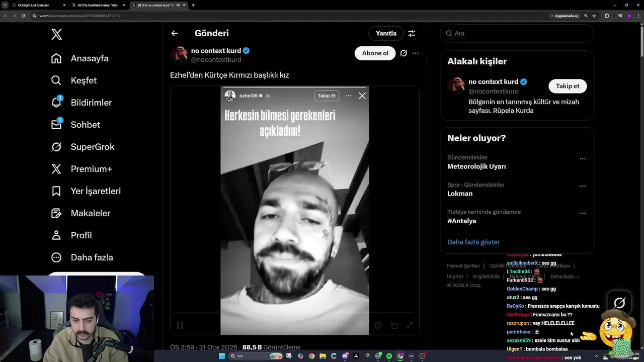
Task: Open reply filter settings icon
Action: click(x=412, y=33)
